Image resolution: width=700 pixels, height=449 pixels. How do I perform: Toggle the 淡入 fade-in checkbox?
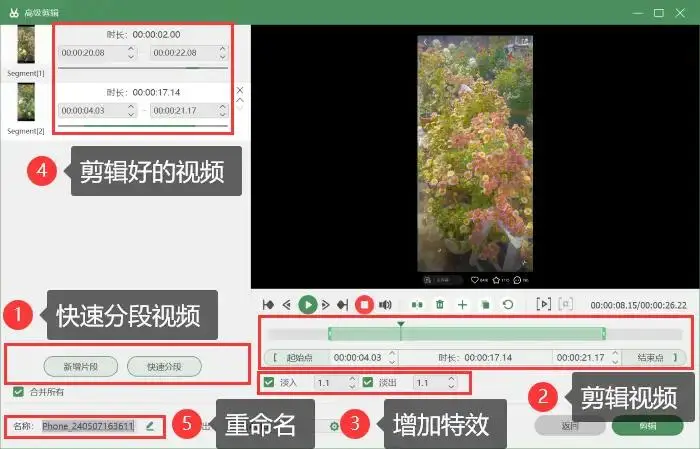point(269,382)
